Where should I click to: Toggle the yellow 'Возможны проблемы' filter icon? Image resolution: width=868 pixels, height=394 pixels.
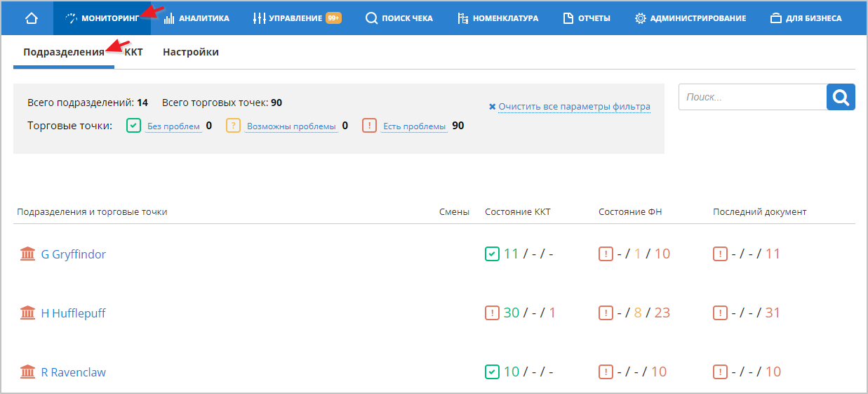point(233,126)
